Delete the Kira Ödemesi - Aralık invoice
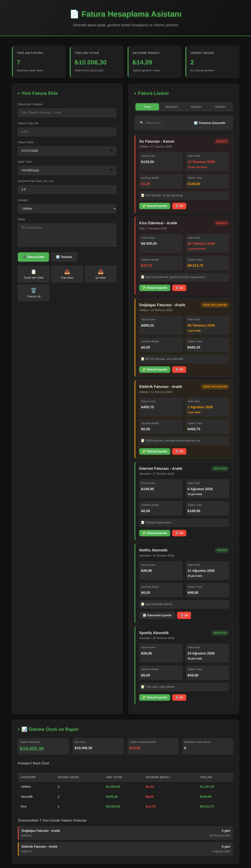The height and width of the screenshot is (868, 251). (x=179, y=288)
